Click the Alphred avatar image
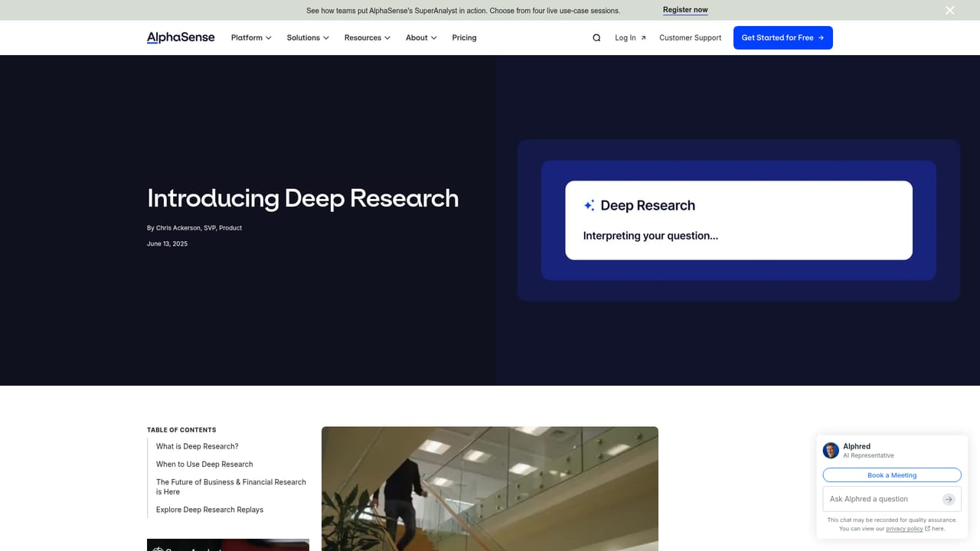Viewport: 980px width, 551px height. [831, 451]
